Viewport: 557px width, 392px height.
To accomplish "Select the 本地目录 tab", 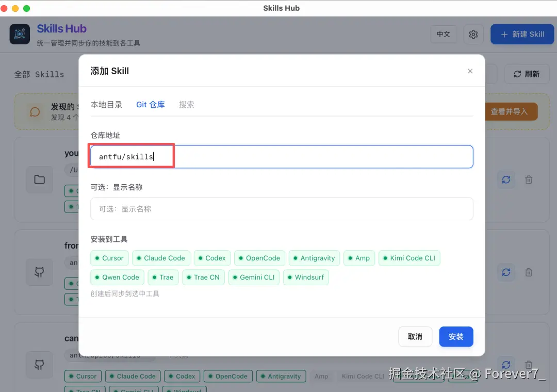I will tap(106, 105).
